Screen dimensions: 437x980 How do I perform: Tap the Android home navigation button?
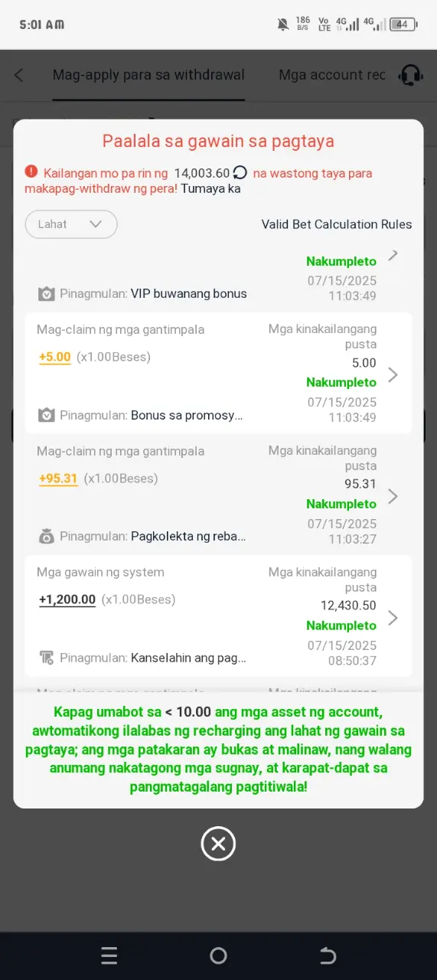[x=218, y=955]
